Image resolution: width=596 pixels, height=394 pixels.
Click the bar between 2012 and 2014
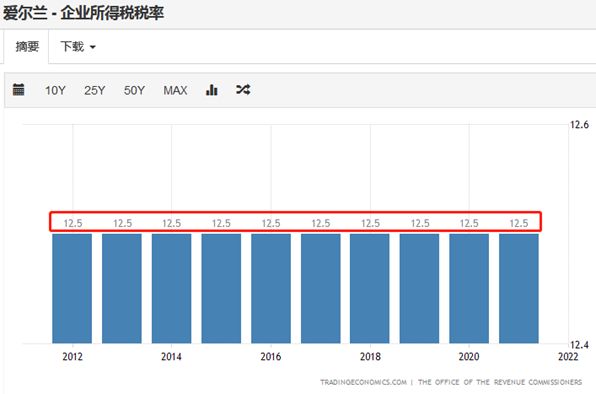[122, 288]
